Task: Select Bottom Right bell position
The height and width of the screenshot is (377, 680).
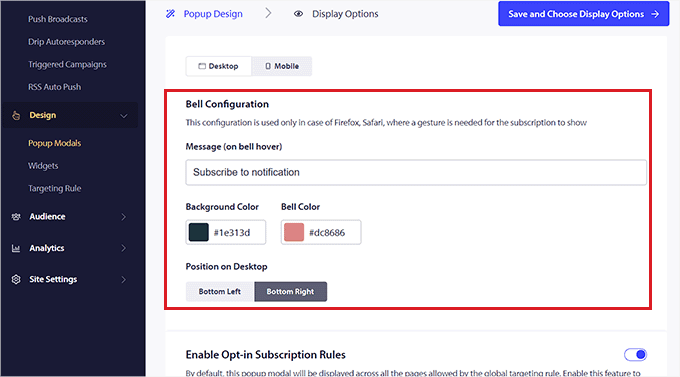Action: click(x=291, y=292)
